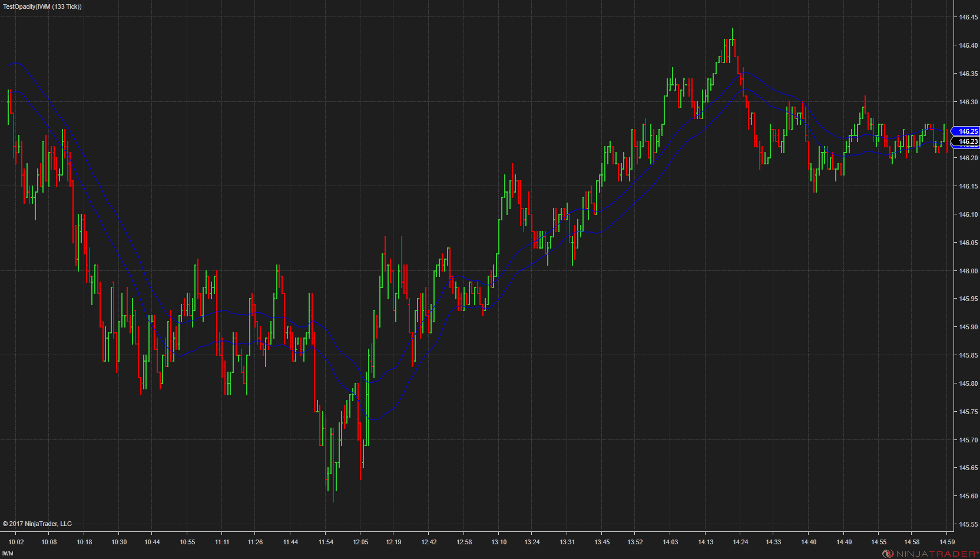Screen dimensions: 980x559
Task: Click the 14:03 time axis label
Action: pos(670,542)
